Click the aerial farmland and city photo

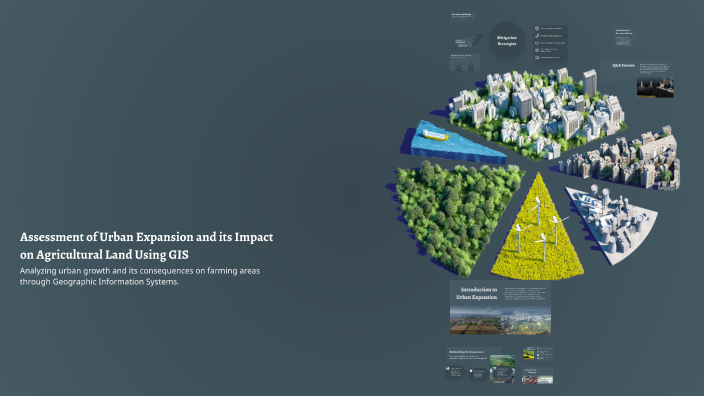click(x=500, y=321)
